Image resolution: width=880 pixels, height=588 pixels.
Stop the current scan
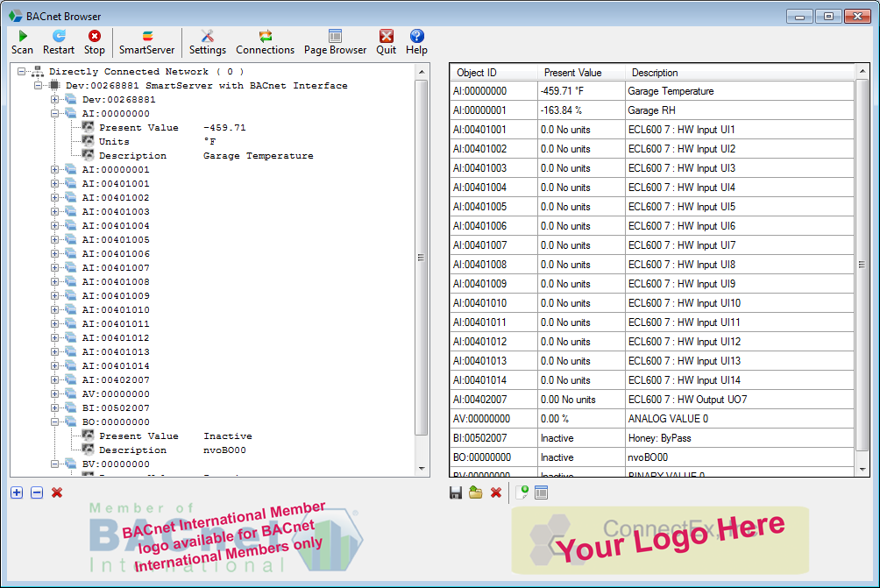pyautogui.click(x=95, y=43)
